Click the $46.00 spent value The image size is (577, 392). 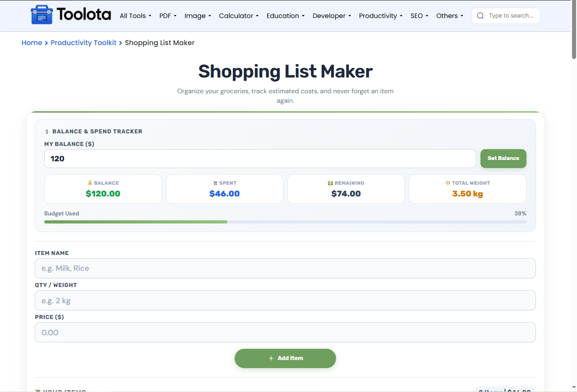pos(225,194)
